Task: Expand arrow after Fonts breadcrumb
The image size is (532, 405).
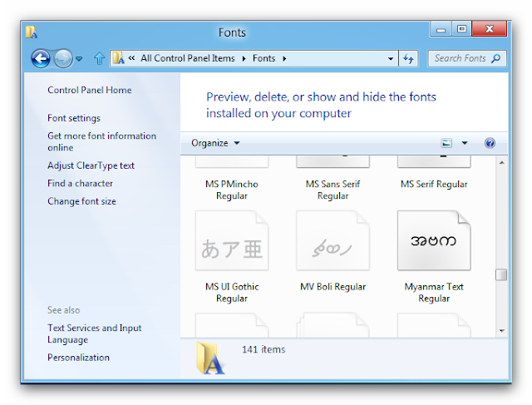Action: pos(284,58)
